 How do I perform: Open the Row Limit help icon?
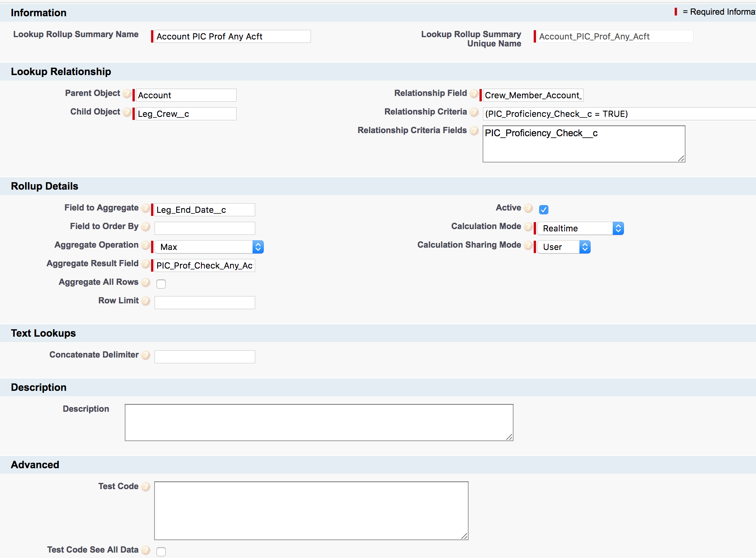tap(146, 301)
